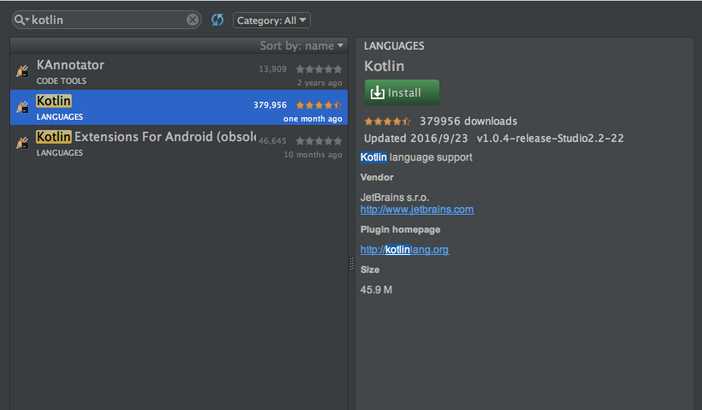Viewport: 702px width, 410px height.
Task: Select the Kotlin plugin row
Action: (x=179, y=107)
